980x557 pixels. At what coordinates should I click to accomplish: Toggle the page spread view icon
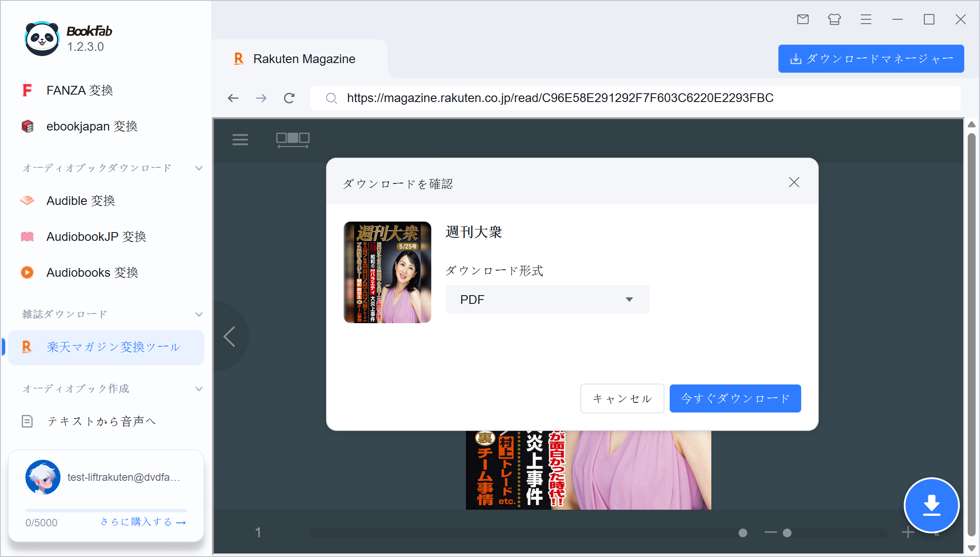293,140
